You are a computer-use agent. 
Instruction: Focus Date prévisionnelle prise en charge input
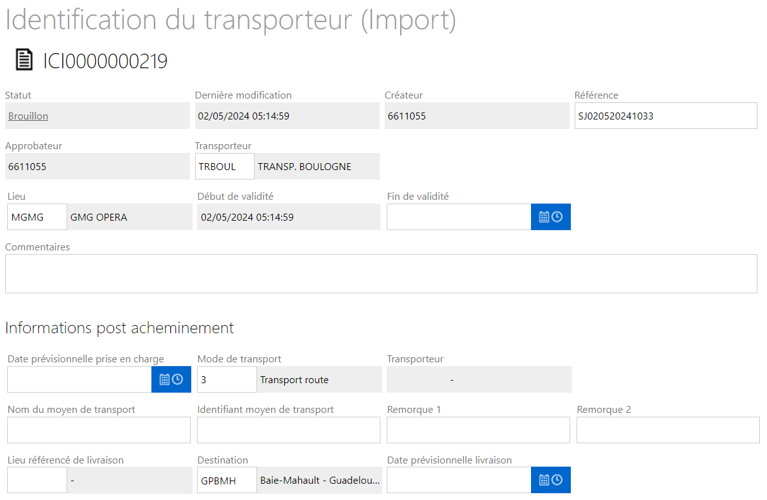79,379
